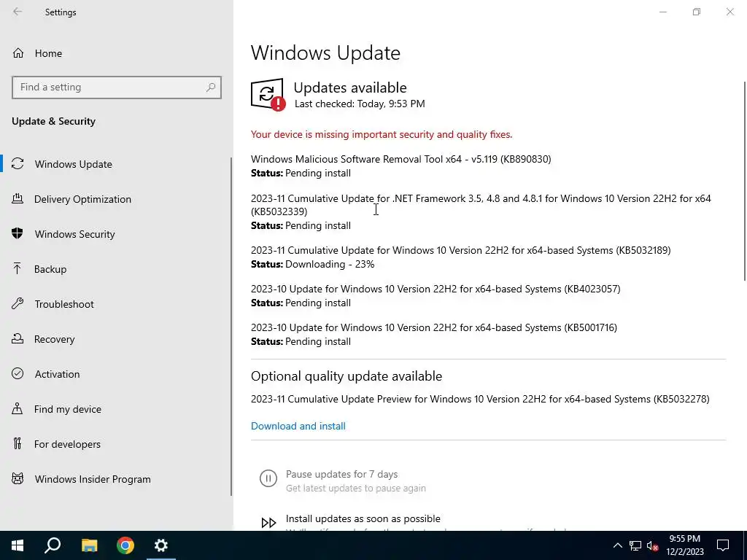Open File Explorer from taskbar

[89, 545]
